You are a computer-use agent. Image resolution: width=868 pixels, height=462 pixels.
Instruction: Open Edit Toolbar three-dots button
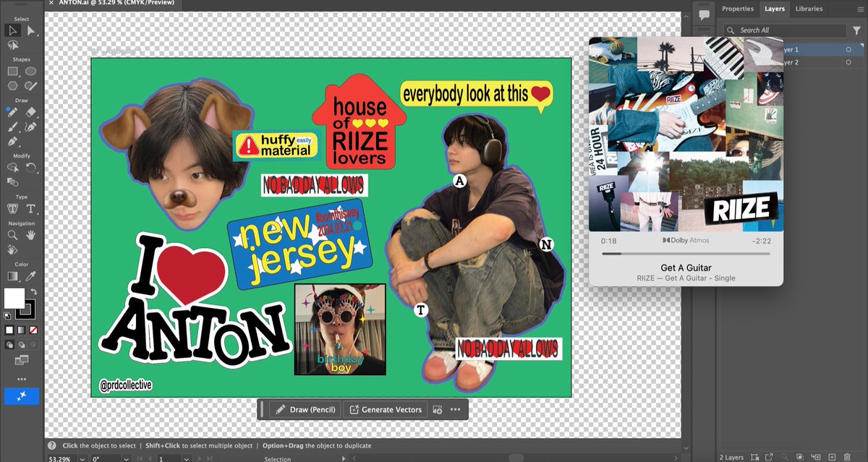click(x=22, y=379)
